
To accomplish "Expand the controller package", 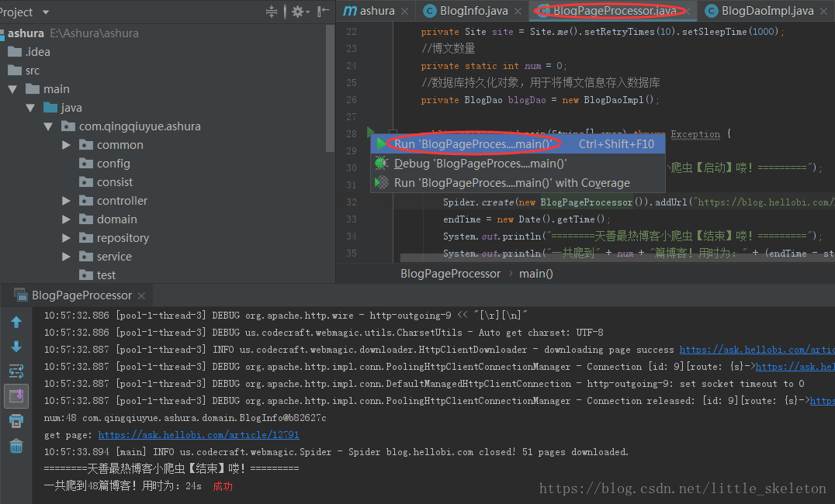I will pyautogui.click(x=66, y=201).
